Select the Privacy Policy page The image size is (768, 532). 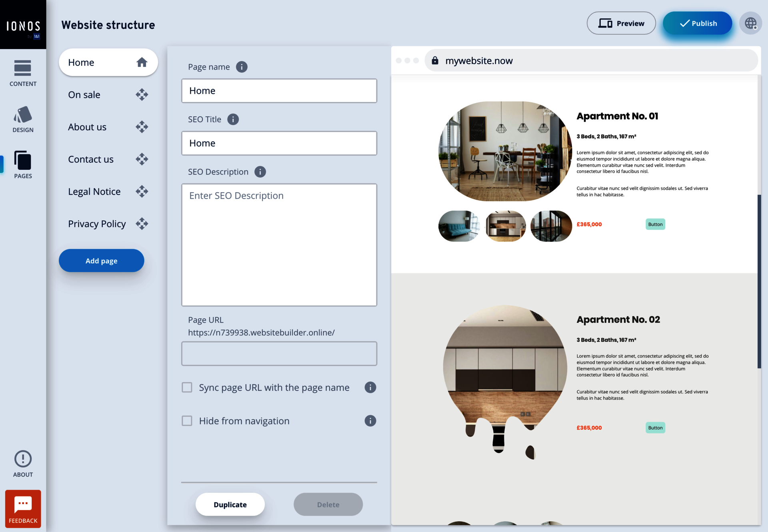click(x=97, y=224)
